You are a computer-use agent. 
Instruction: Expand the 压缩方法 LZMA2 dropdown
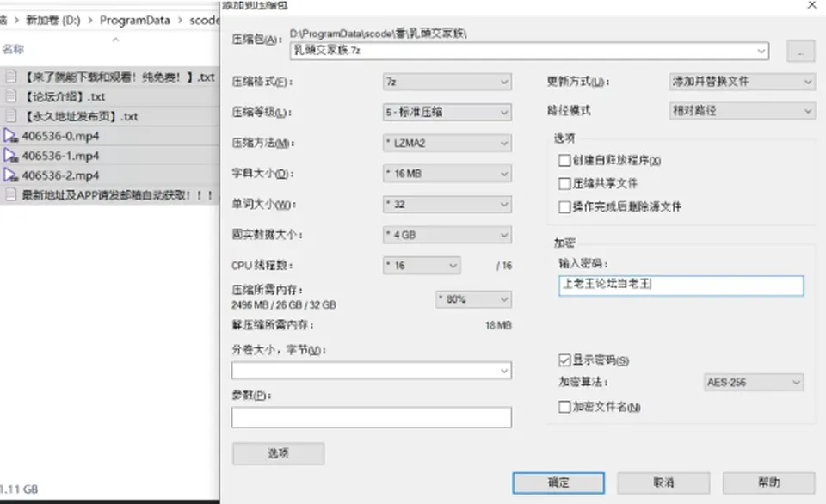click(447, 143)
